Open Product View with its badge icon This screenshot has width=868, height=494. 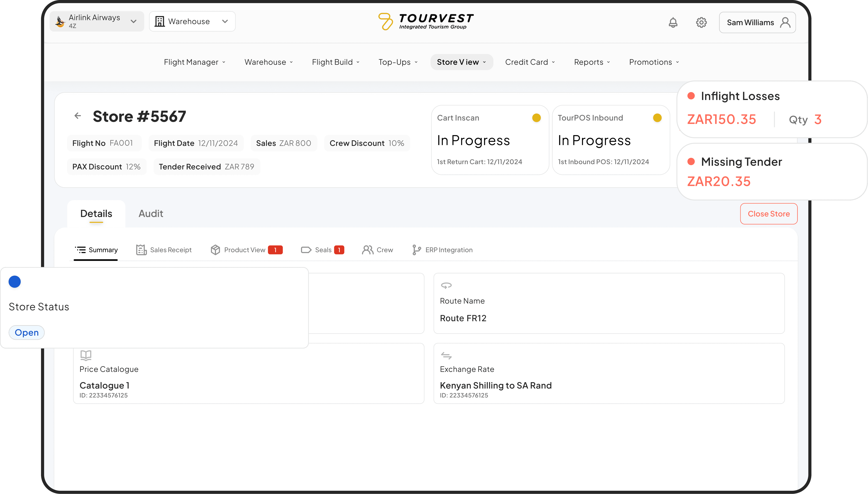tap(216, 250)
